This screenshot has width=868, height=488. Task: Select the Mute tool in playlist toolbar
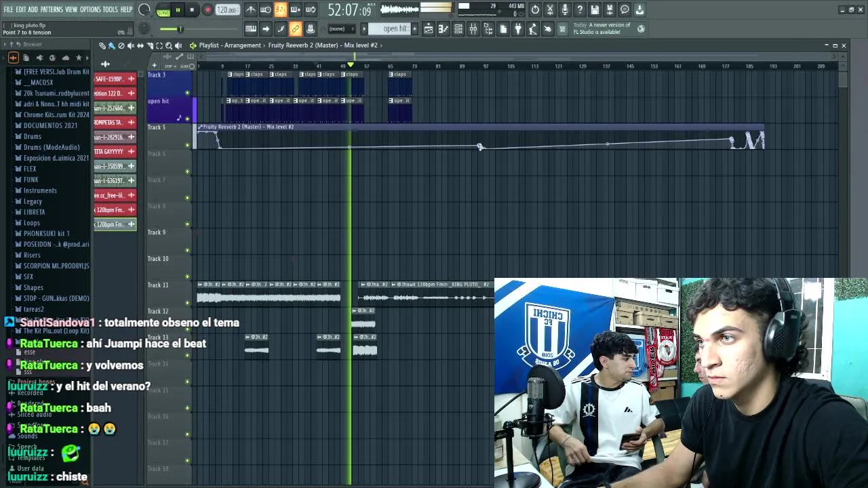pyautogui.click(x=131, y=45)
